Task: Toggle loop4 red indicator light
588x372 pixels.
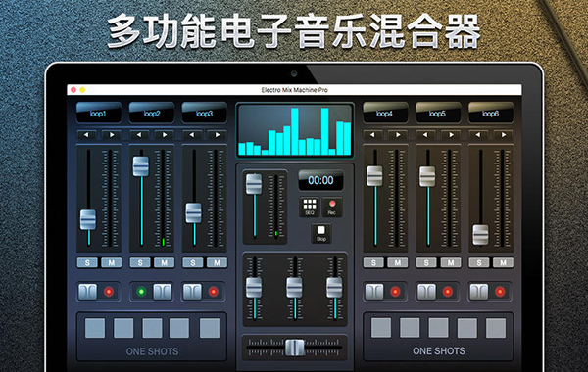Action: tap(395, 292)
